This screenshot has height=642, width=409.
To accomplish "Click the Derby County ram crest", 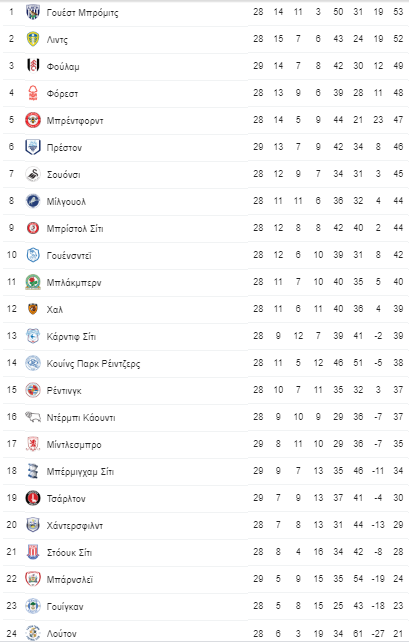I will [x=33, y=417].
